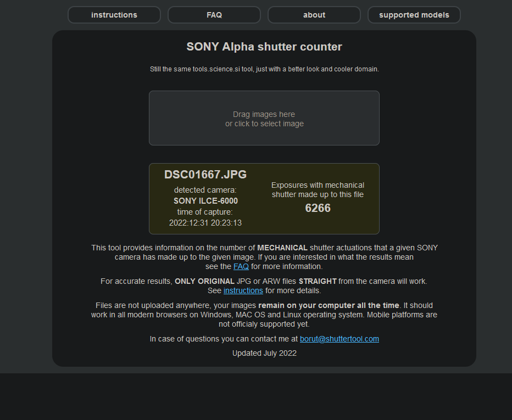The image size is (512, 420).
Task: Select the shutter count value 6266
Action: (318, 208)
